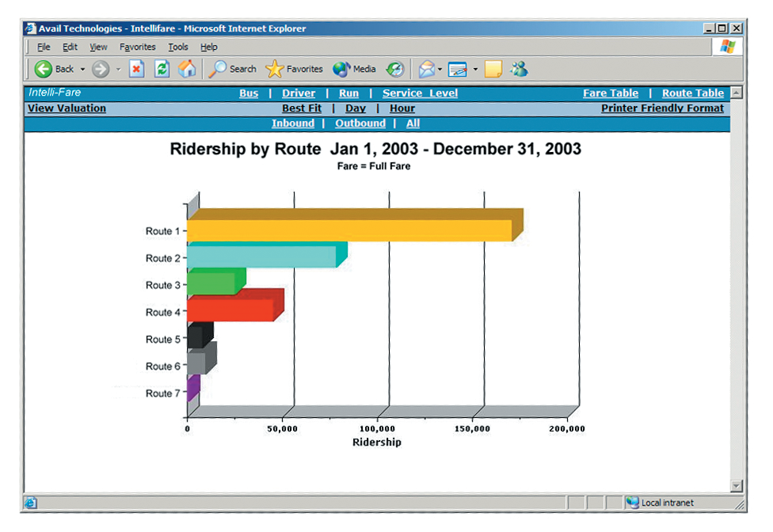This screenshot has height=532, width=773.
Task: Open the Search pane in toolbar
Action: point(232,70)
